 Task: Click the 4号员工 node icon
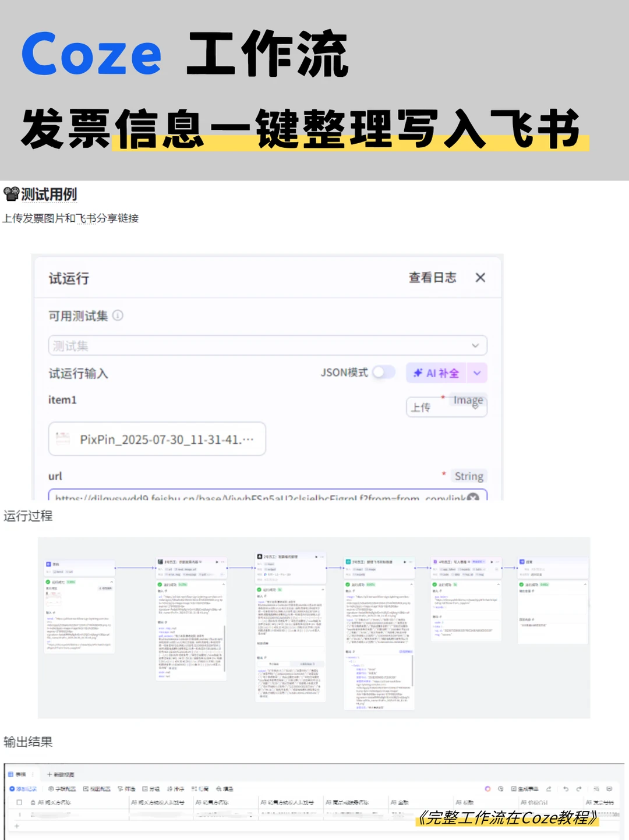[434, 562]
